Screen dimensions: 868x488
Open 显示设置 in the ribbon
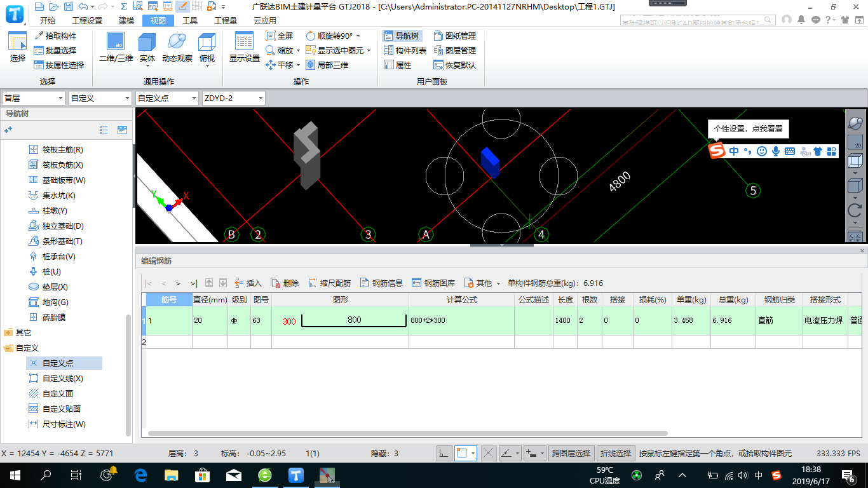(245, 48)
